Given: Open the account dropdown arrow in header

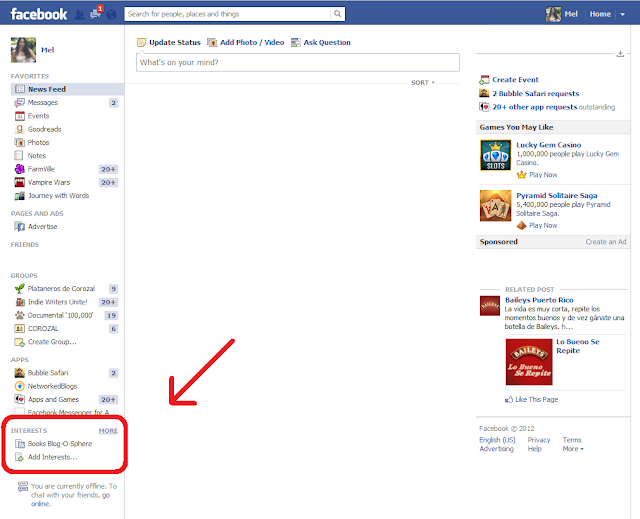Looking at the screenshot, I should [x=622, y=14].
